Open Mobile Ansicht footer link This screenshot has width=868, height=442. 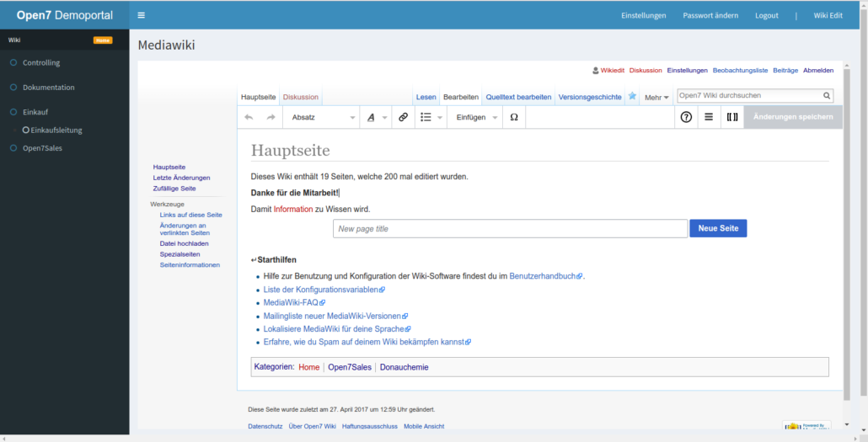(x=424, y=427)
